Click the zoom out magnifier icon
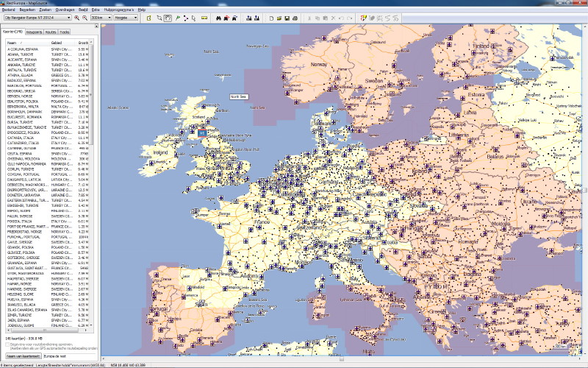The width and height of the screenshot is (588, 368). pyautogui.click(x=85, y=18)
